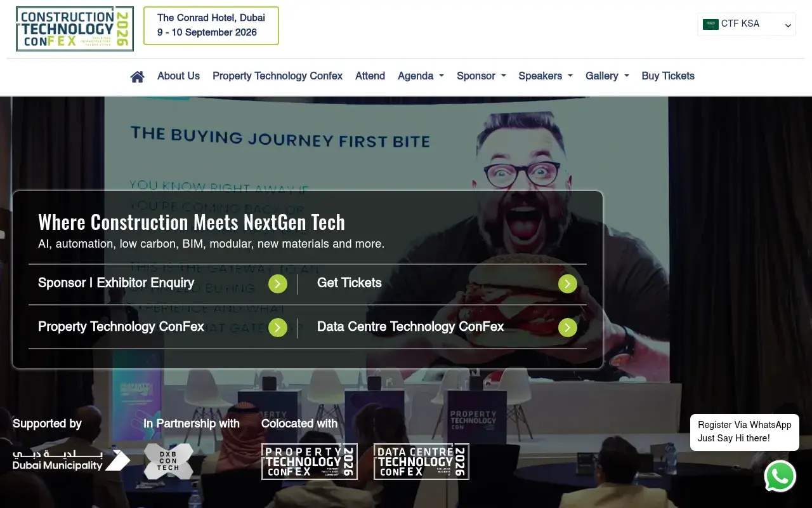Click the 'AI, automation, low carbon, BIM' tagline

(211, 244)
